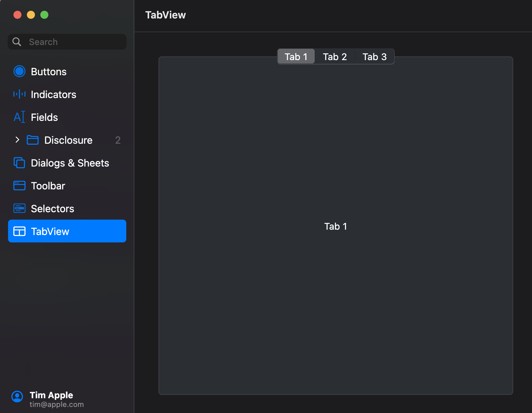Open the Fields sidebar item
The height and width of the screenshot is (413, 532).
tap(67, 117)
